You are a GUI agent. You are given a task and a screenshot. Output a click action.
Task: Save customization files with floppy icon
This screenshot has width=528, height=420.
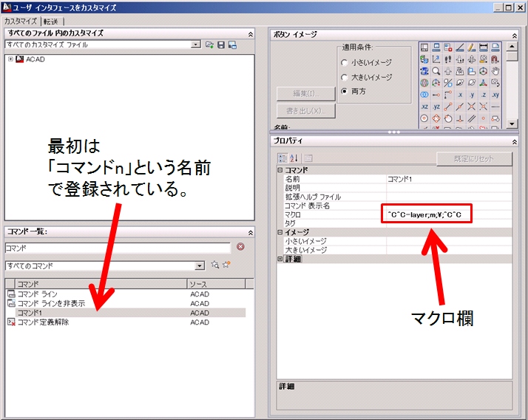(x=221, y=45)
